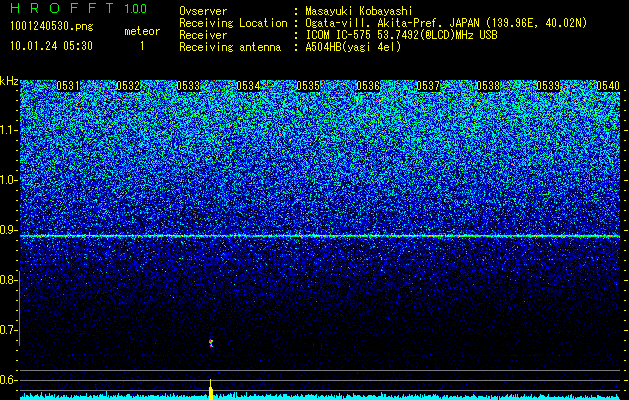Click the Receiver field label
The height and width of the screenshot is (400, 629).
point(203,35)
